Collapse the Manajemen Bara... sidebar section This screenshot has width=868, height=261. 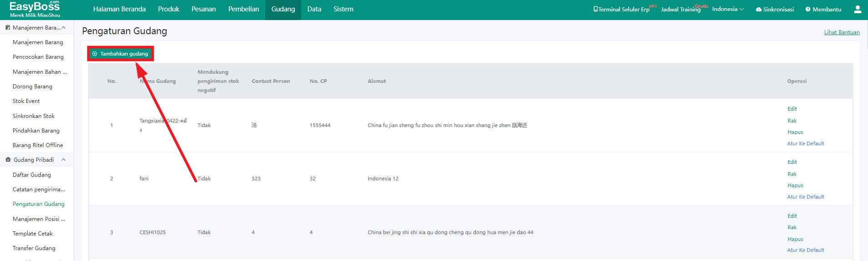63,28
